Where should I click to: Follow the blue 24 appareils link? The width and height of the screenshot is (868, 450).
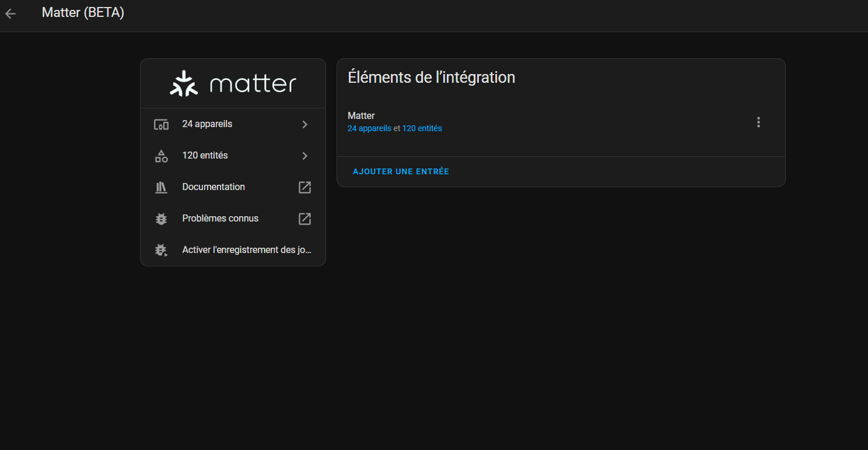(x=369, y=128)
